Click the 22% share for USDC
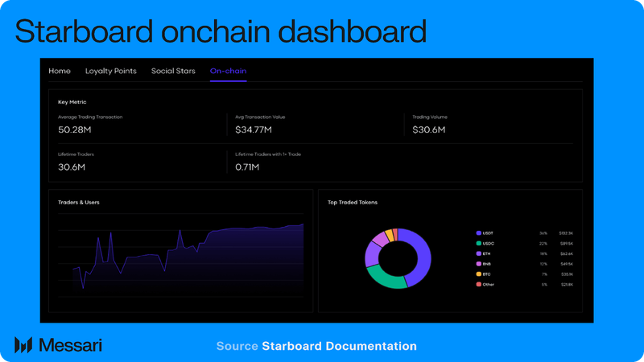The height and width of the screenshot is (362, 644). 543,244
